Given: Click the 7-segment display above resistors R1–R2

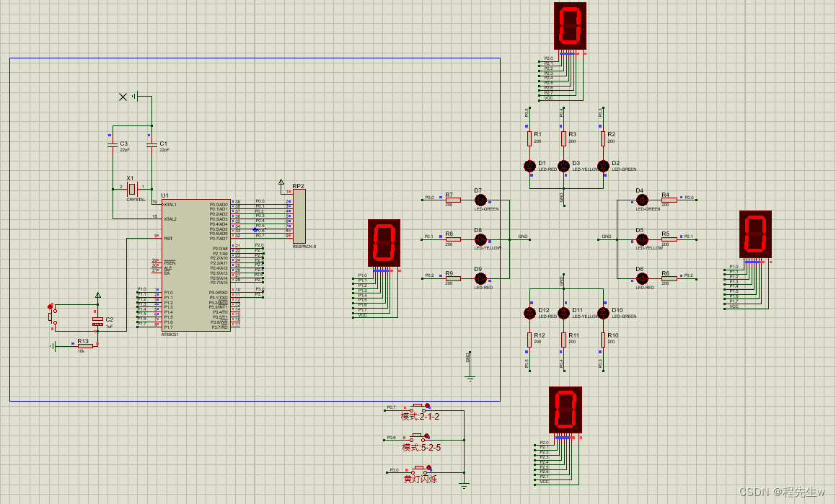Looking at the screenshot, I should tap(570, 26).
